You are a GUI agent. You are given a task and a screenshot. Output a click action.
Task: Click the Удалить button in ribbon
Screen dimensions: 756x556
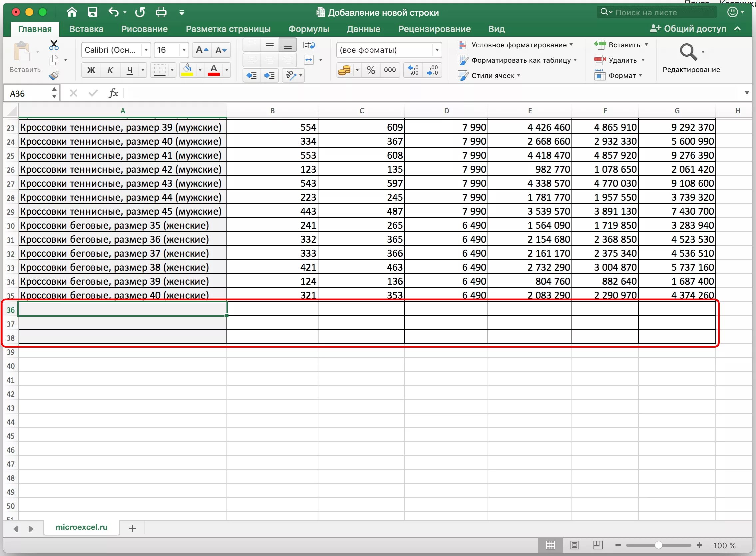[x=622, y=60]
